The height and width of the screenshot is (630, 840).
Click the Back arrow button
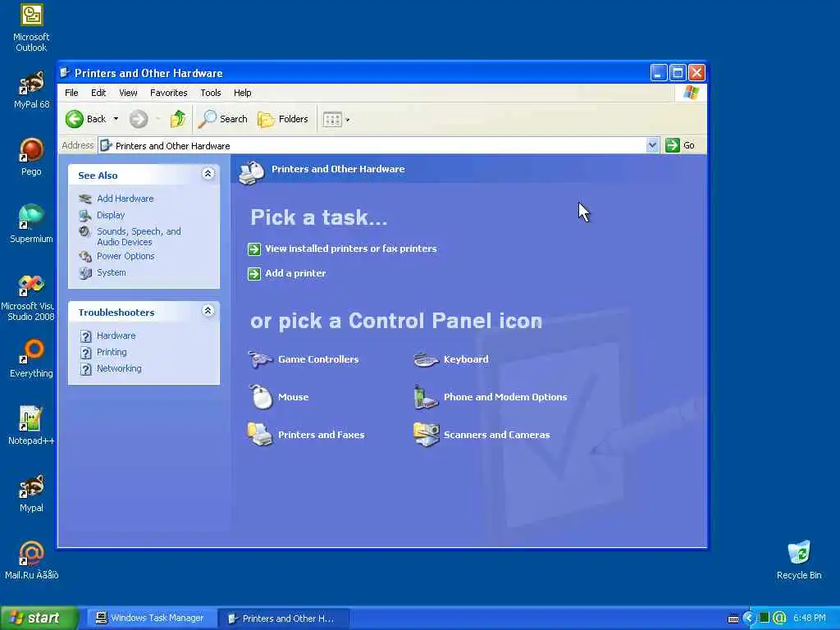(85, 119)
